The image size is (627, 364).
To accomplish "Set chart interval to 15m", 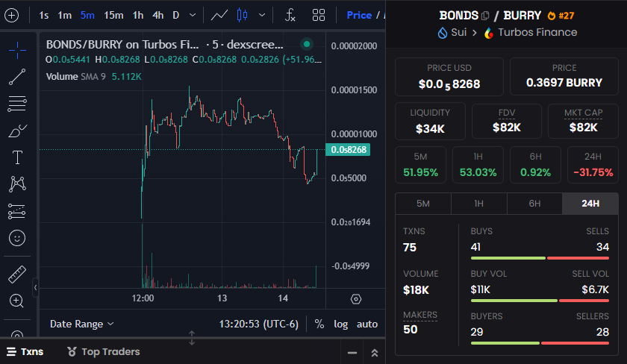I will [x=113, y=15].
